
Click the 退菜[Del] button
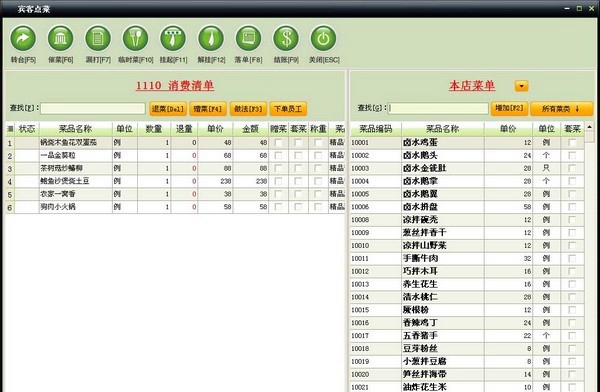click(x=168, y=109)
